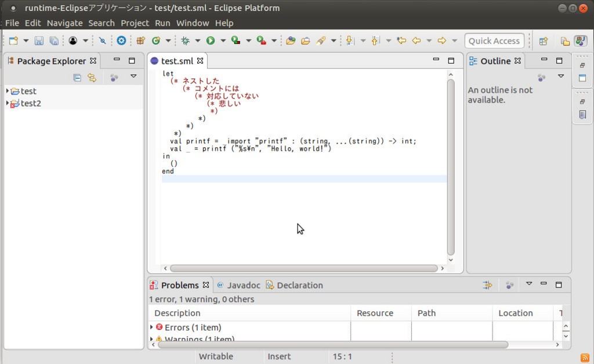
Task: Click the Coverage launch icon
Action: coord(236,41)
